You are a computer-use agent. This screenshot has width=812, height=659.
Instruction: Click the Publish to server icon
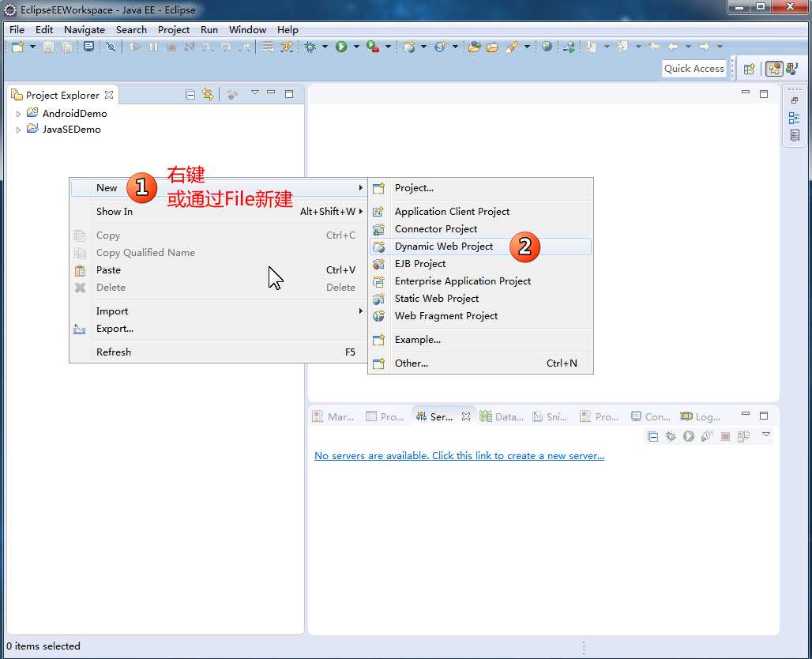click(x=743, y=437)
